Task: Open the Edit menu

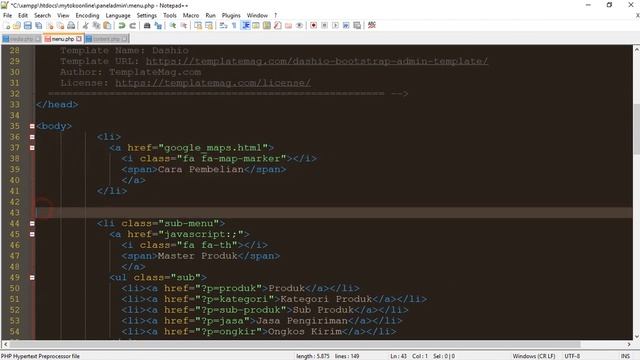Action: coord(23,16)
